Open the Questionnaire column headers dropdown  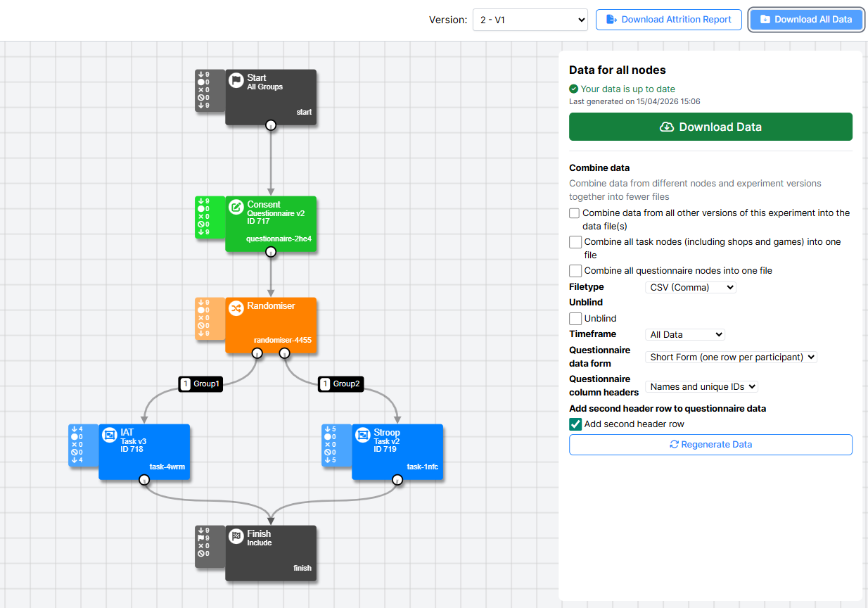coord(701,386)
